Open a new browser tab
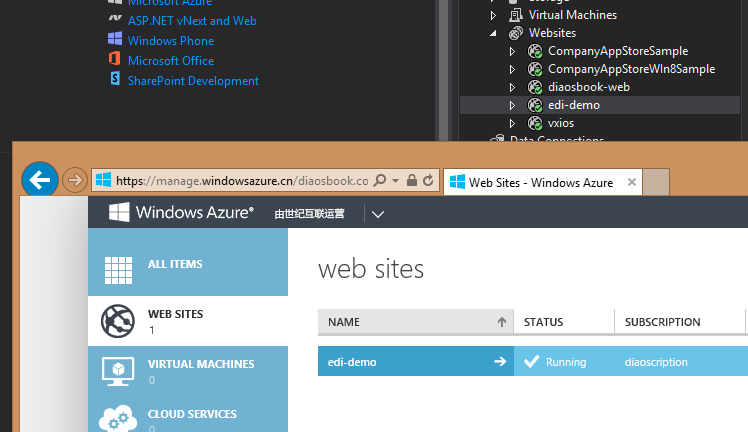This screenshot has width=748, height=432. coord(656,182)
